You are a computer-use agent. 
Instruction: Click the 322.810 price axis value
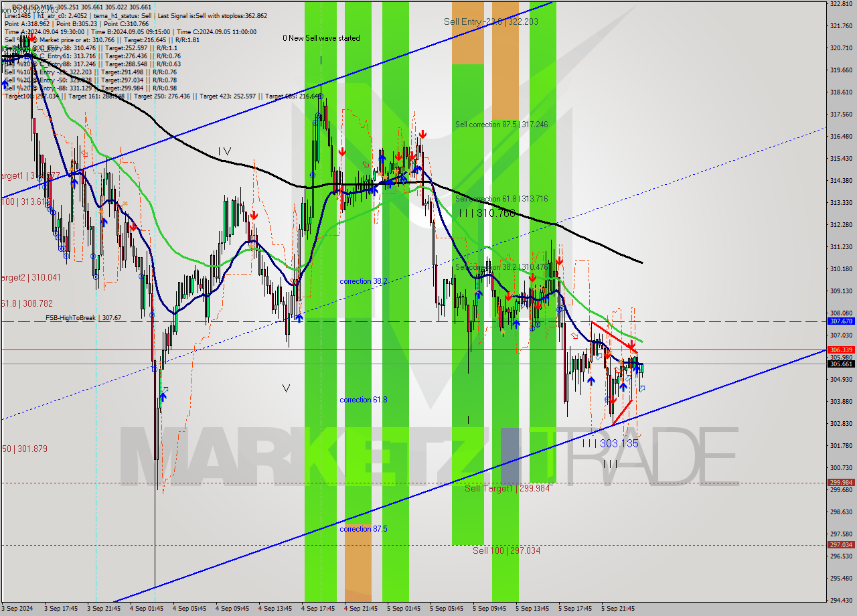841,3
